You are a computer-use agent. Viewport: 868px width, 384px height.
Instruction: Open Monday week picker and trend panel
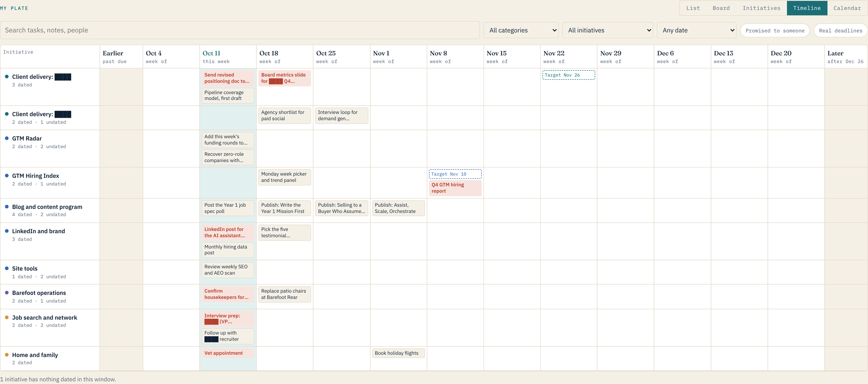point(285,177)
